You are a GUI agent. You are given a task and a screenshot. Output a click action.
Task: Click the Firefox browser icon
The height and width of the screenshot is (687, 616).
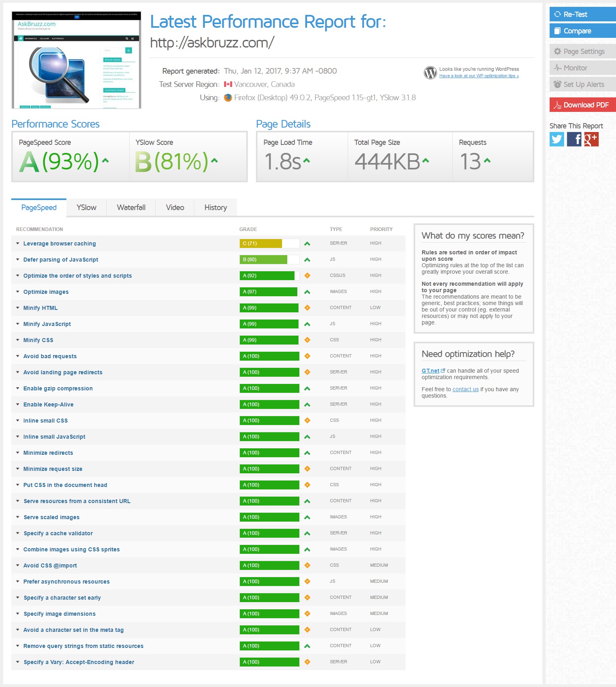point(228,98)
